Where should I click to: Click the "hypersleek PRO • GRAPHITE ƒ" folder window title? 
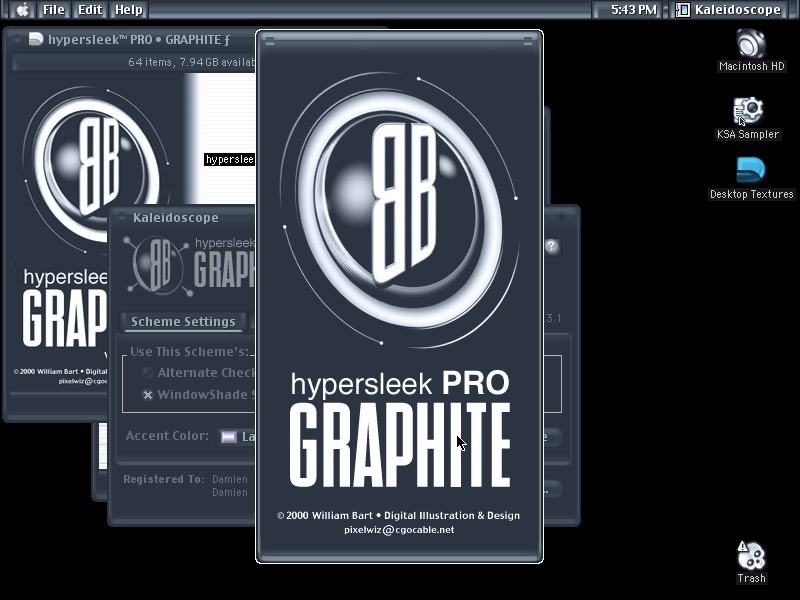coord(139,40)
